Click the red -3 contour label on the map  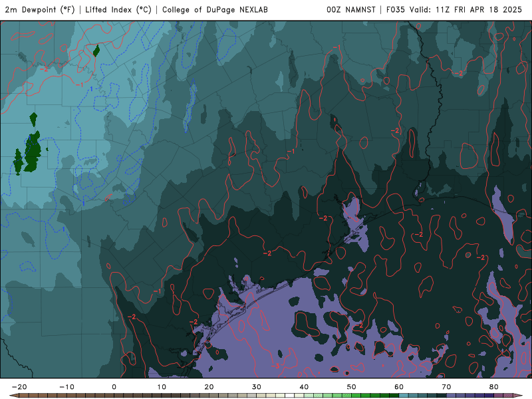tap(275, 366)
